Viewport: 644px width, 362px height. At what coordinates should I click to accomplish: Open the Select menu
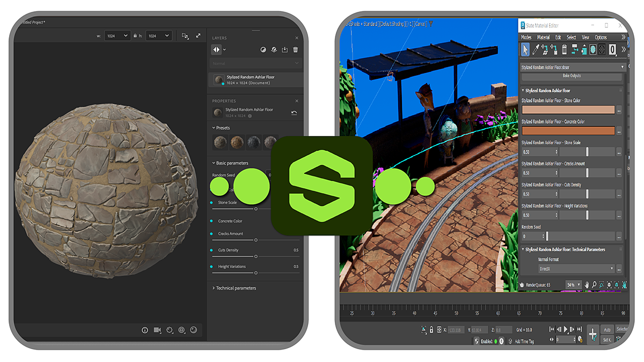click(x=572, y=38)
